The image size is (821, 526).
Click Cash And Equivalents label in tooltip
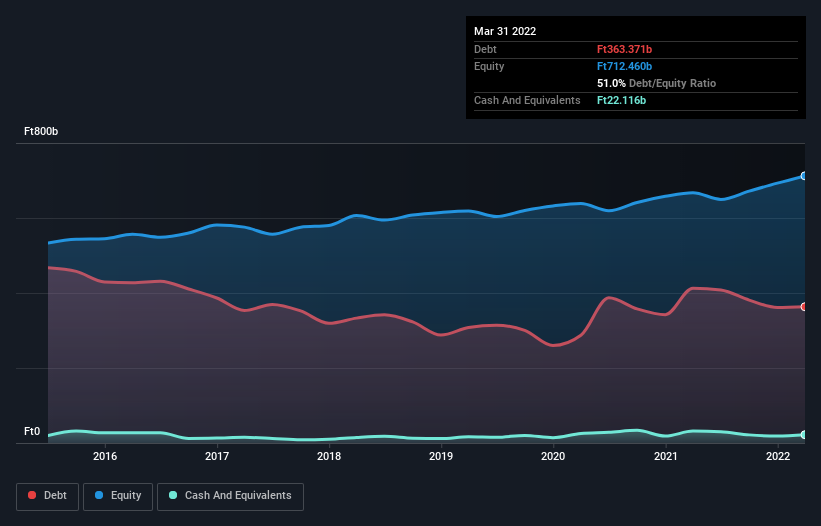(x=527, y=100)
